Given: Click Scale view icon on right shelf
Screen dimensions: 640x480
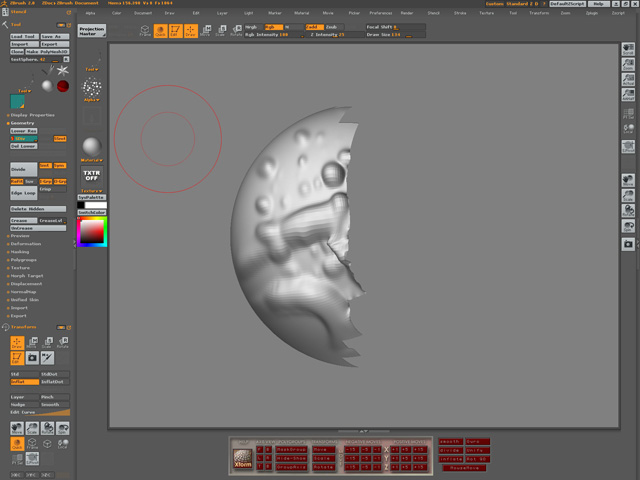Looking at the screenshot, I should click(628, 195).
